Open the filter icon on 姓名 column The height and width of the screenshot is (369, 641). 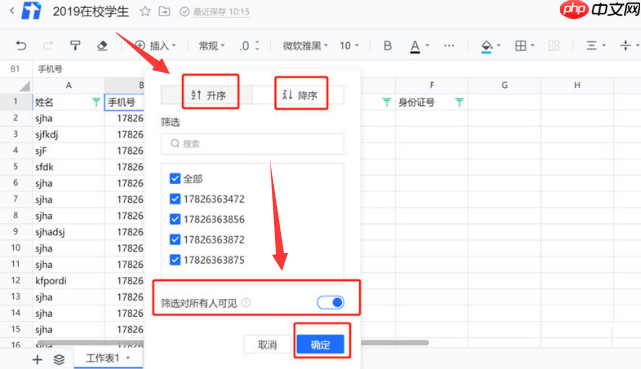[96, 102]
